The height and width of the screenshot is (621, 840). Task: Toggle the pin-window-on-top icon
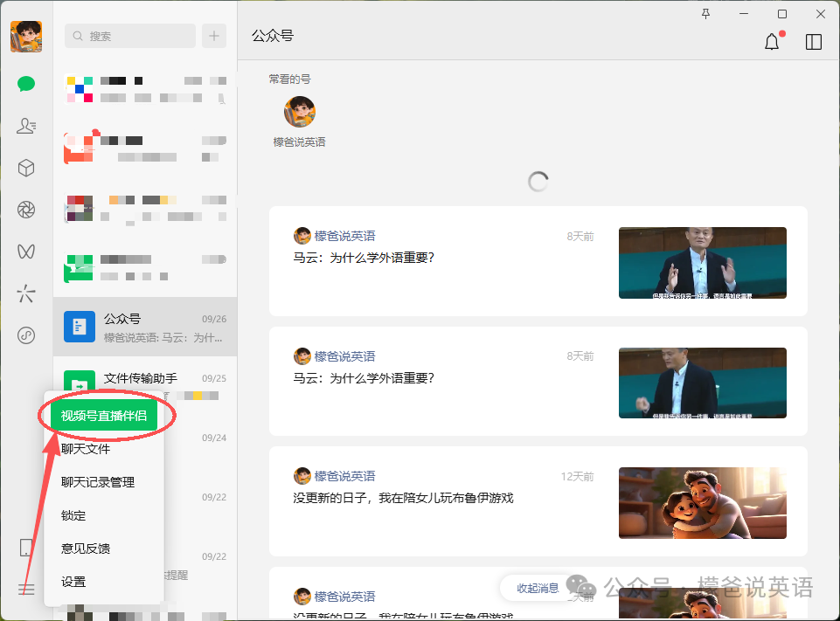point(705,14)
